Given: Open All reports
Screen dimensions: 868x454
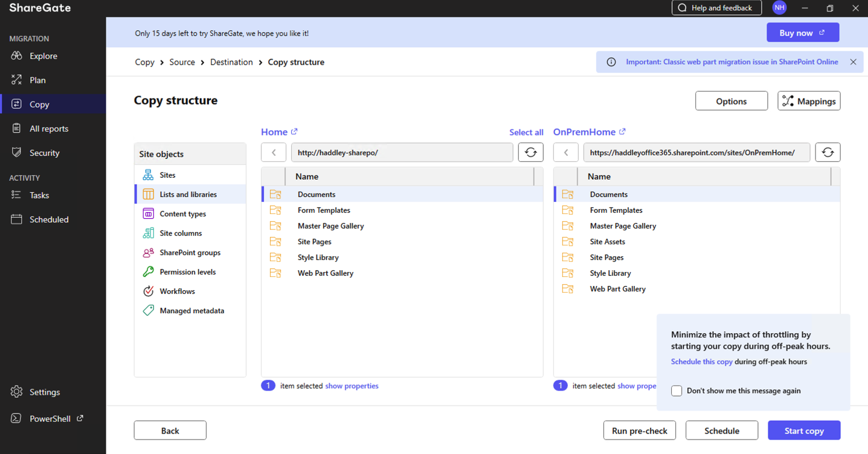Looking at the screenshot, I should click(x=49, y=128).
